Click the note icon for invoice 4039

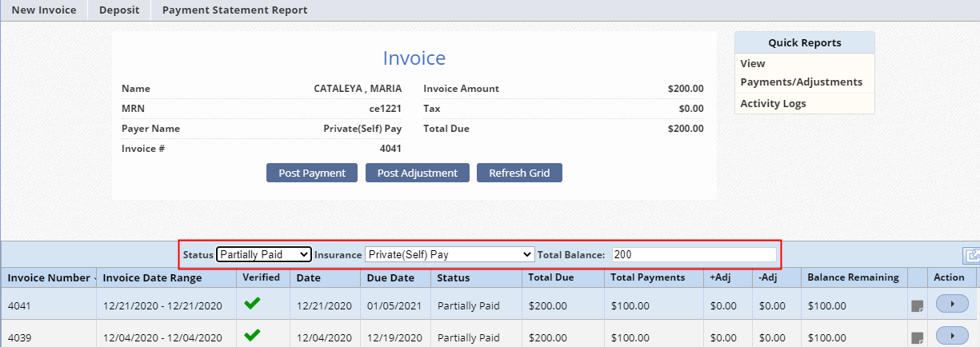point(918,337)
